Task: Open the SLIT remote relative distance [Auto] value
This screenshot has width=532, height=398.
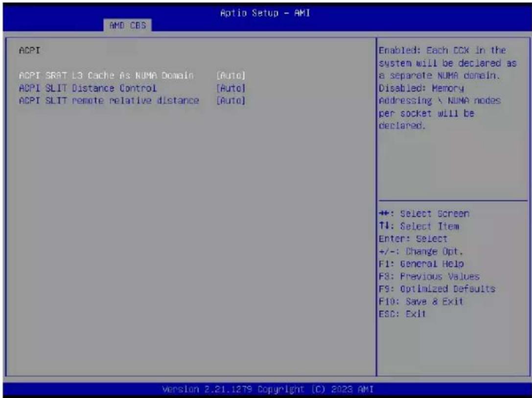Action: pyautogui.click(x=231, y=101)
